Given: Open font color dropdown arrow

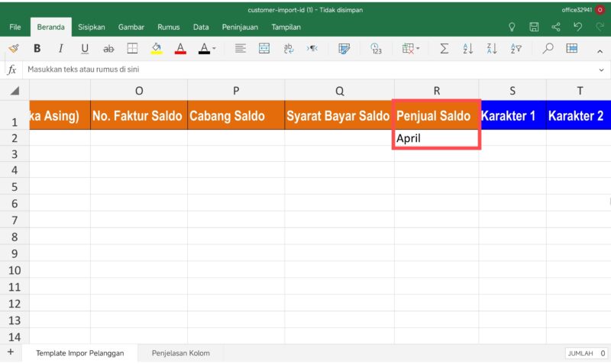Looking at the screenshot, I should pos(214,48).
